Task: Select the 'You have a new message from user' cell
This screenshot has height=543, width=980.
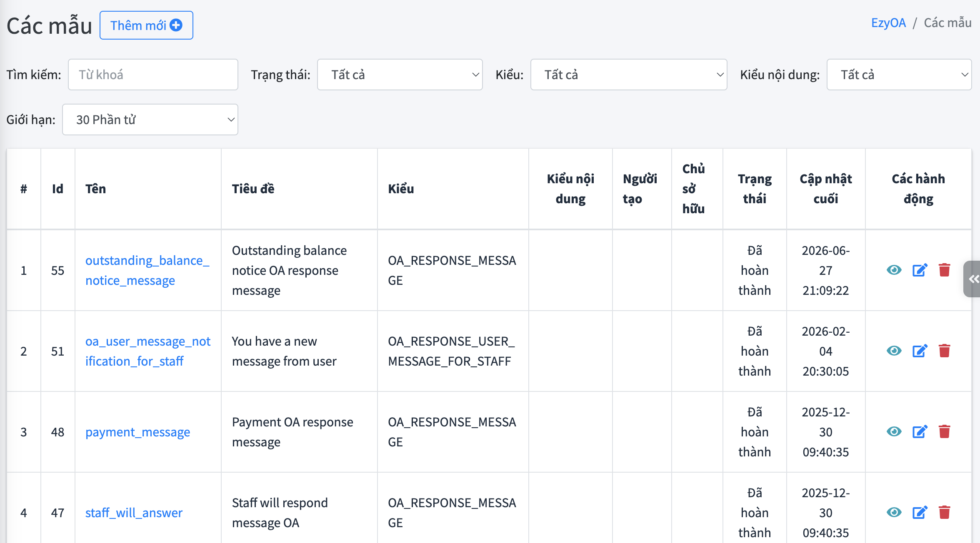Action: pos(299,351)
